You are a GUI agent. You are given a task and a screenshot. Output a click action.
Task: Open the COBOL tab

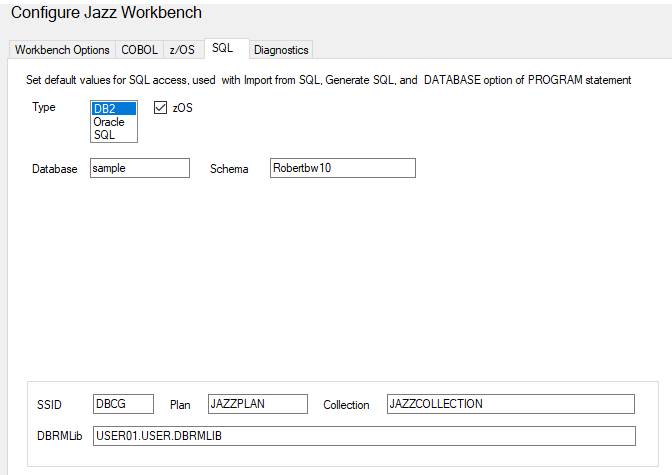point(139,50)
